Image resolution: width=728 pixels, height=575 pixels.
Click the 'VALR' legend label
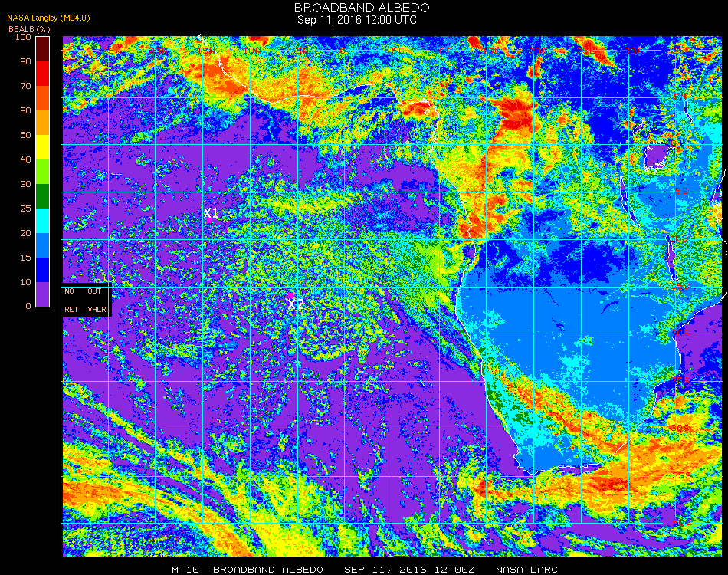pos(97,309)
